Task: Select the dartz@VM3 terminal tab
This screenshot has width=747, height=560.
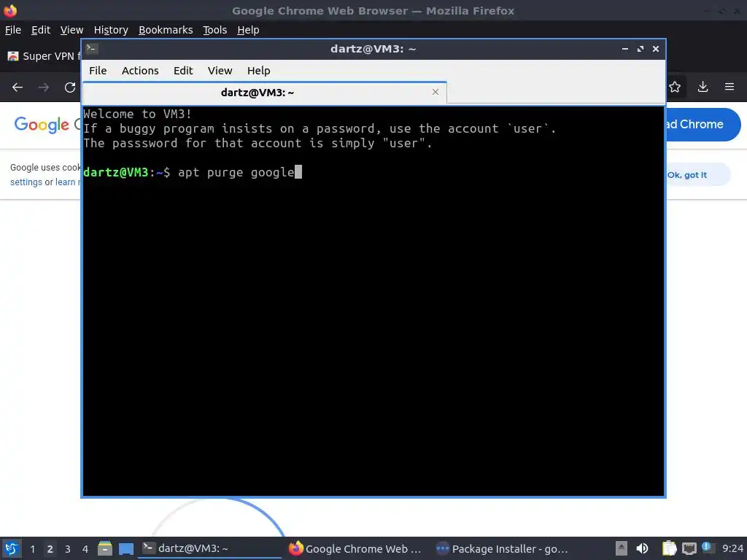Action: 264,93
